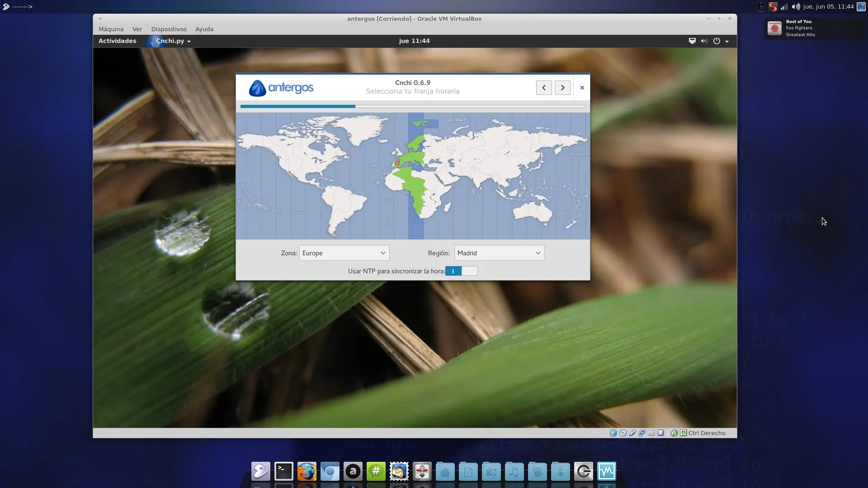Click the Foo Fighters album art thumbnail
This screenshot has width=868, height=488.
[774, 28]
